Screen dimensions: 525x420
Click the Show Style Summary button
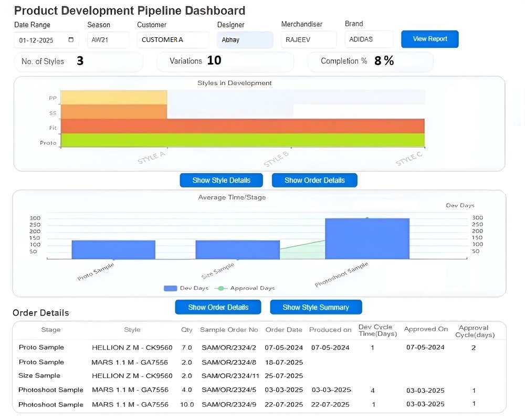(x=316, y=307)
